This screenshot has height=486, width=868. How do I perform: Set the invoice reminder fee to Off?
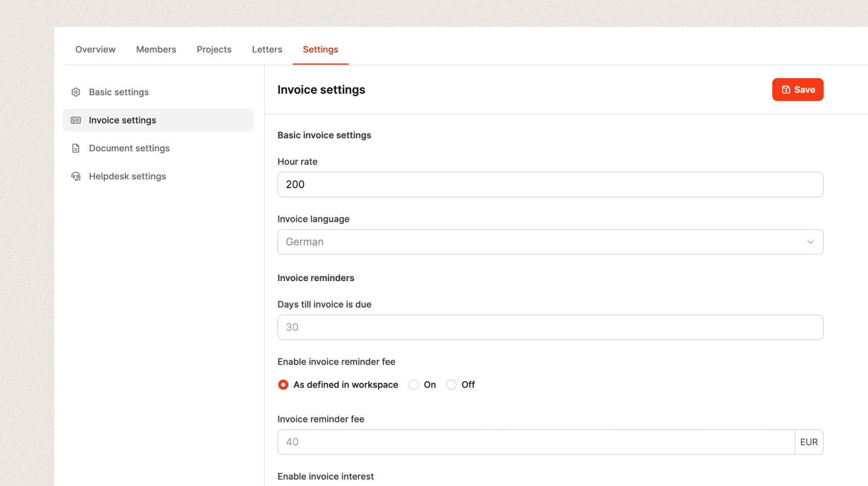[451, 385]
